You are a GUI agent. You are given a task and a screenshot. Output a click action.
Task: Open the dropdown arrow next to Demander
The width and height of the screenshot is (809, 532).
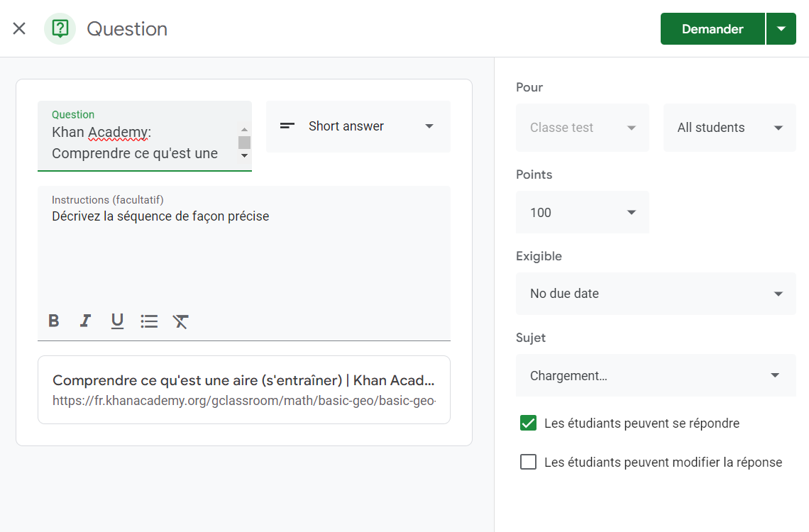pyautogui.click(x=781, y=29)
